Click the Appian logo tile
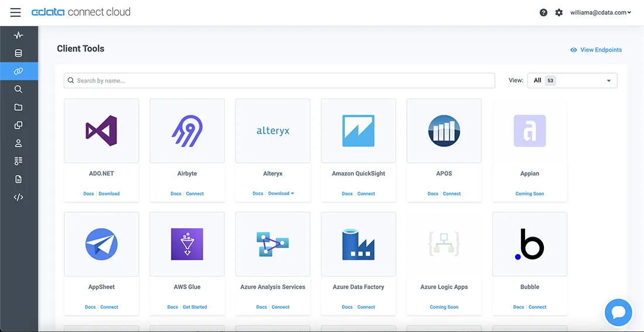This screenshot has width=644, height=332. [530, 131]
